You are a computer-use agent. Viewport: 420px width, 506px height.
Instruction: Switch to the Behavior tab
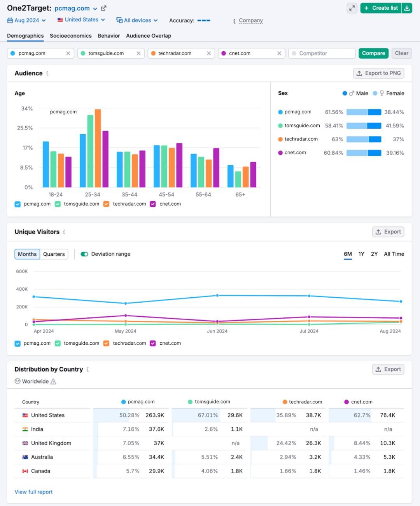[x=109, y=36]
